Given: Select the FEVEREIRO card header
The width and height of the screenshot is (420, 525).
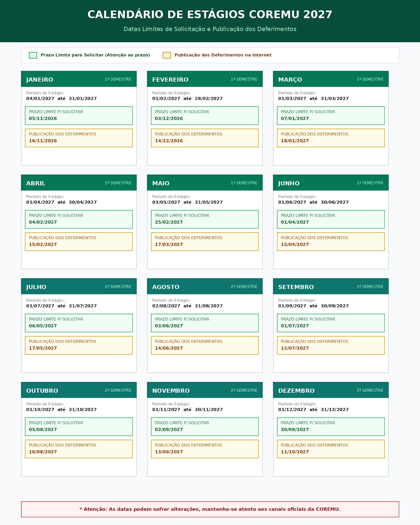Looking at the screenshot, I should coord(205,79).
